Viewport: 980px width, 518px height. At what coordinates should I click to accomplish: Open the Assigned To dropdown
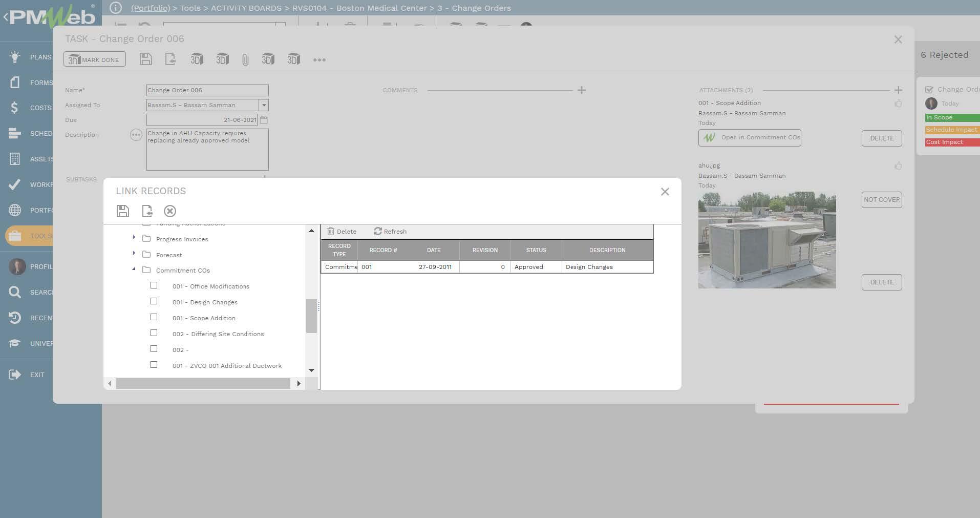pyautogui.click(x=264, y=105)
